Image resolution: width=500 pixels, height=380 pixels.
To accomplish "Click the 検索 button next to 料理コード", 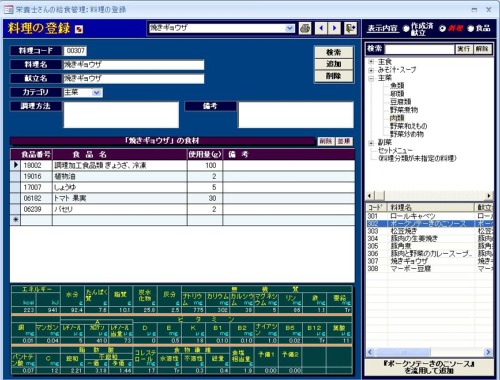I will 333,52.
